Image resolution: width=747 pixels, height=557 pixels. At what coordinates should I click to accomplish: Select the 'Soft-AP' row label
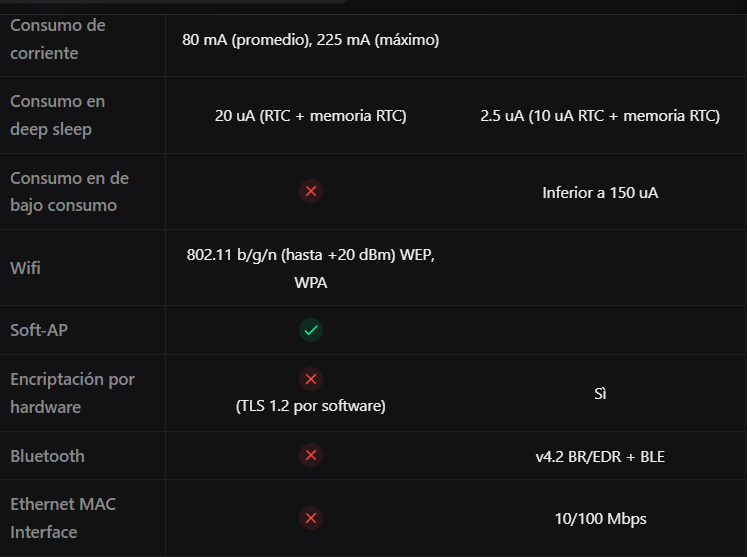click(39, 330)
